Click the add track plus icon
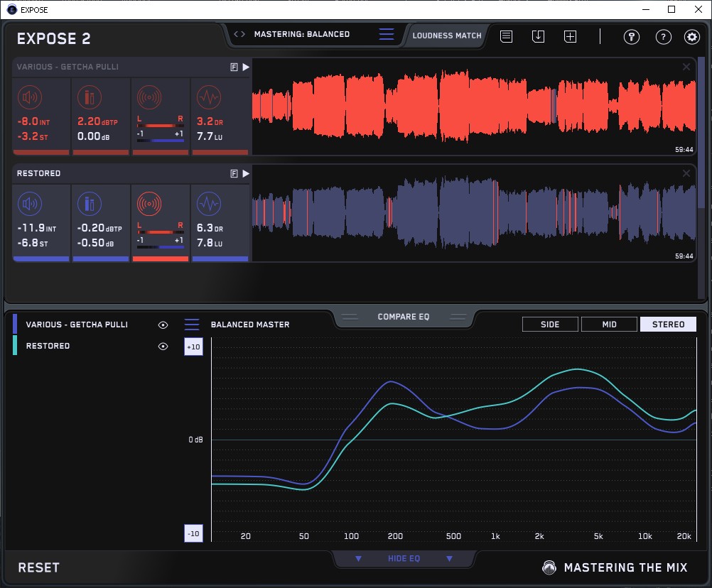The width and height of the screenshot is (712, 588). point(571,37)
